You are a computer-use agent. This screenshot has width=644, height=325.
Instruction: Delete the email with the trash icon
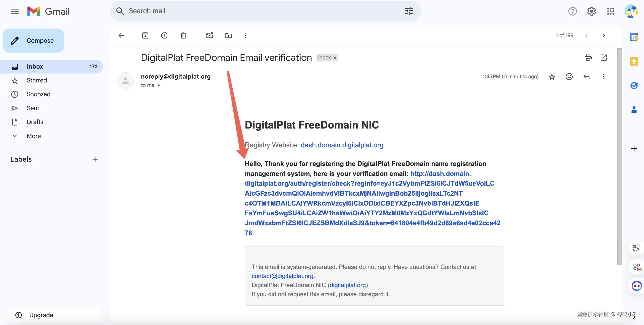(x=183, y=35)
